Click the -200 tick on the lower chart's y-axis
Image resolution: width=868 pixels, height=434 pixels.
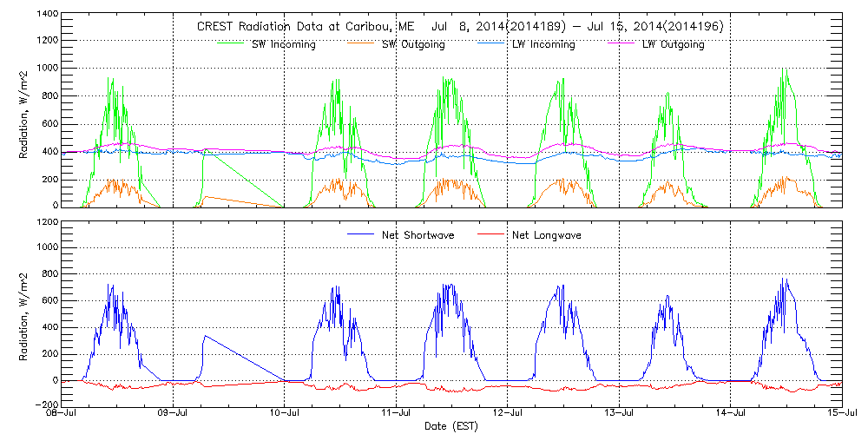[45, 404]
